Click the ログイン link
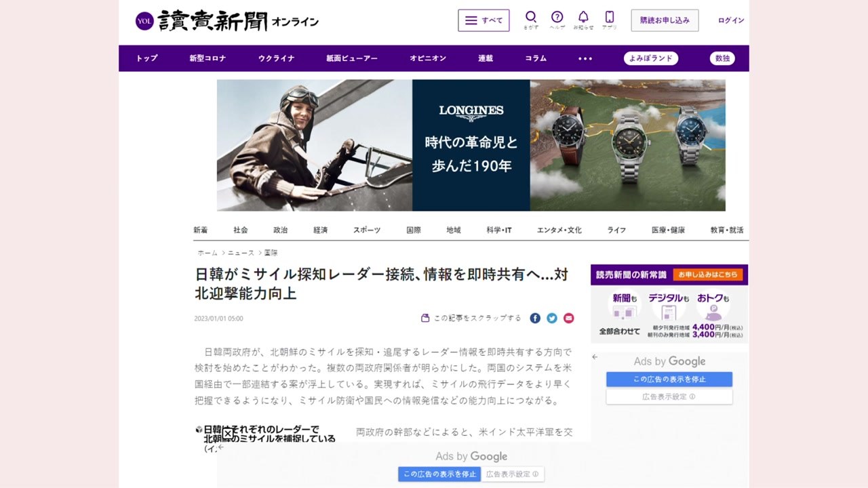868x488 pixels. [731, 20]
